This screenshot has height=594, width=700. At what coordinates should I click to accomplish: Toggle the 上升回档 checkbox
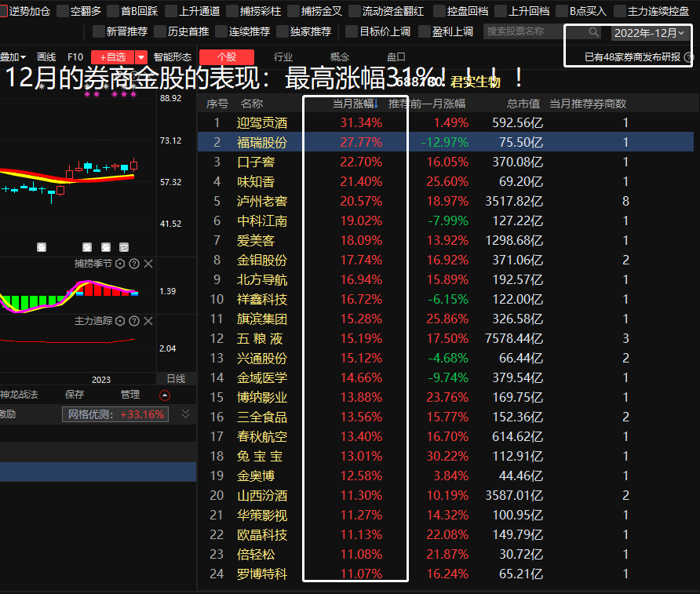click(x=501, y=11)
